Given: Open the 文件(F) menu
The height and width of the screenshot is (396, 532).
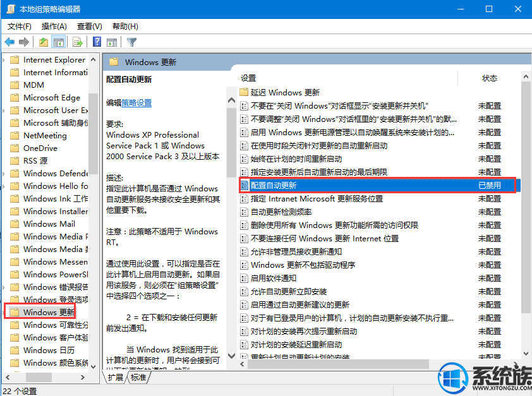Looking at the screenshot, I should (x=19, y=27).
